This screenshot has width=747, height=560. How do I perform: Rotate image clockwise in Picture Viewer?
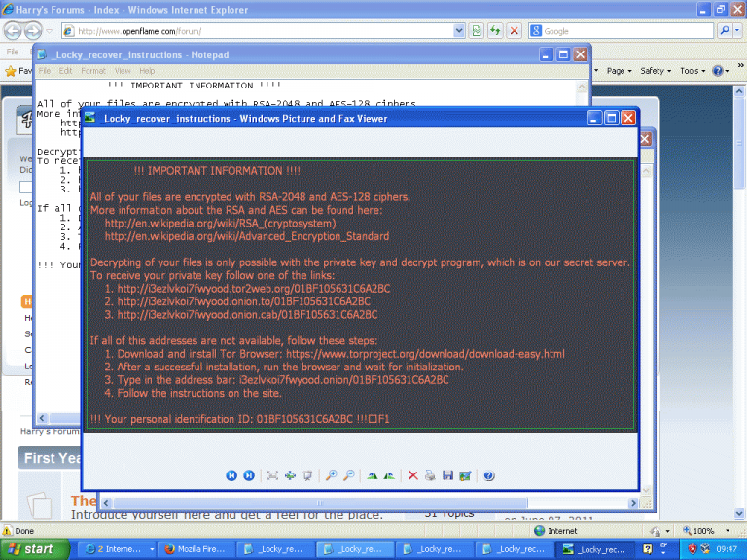(x=373, y=475)
